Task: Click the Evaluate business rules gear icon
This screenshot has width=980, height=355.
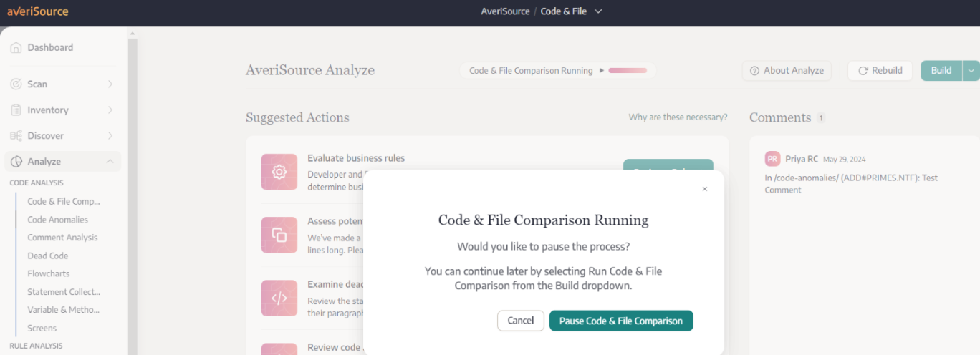Action: [x=279, y=172]
